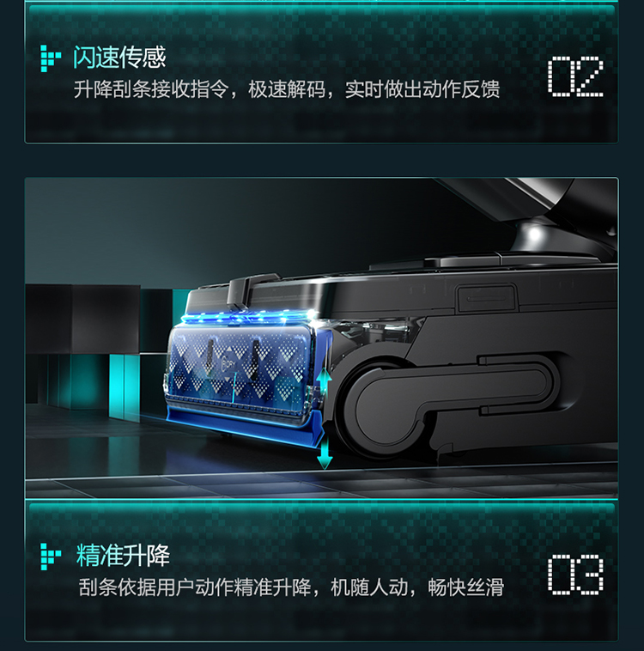Click the glowing blue LED strip above roller
Viewport: 644px width, 651px height.
tap(249, 318)
